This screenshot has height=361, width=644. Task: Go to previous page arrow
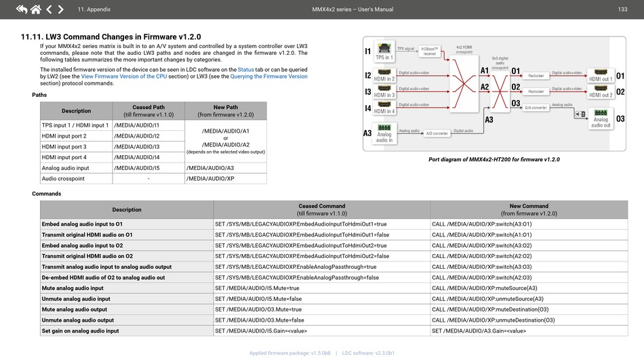click(x=49, y=9)
